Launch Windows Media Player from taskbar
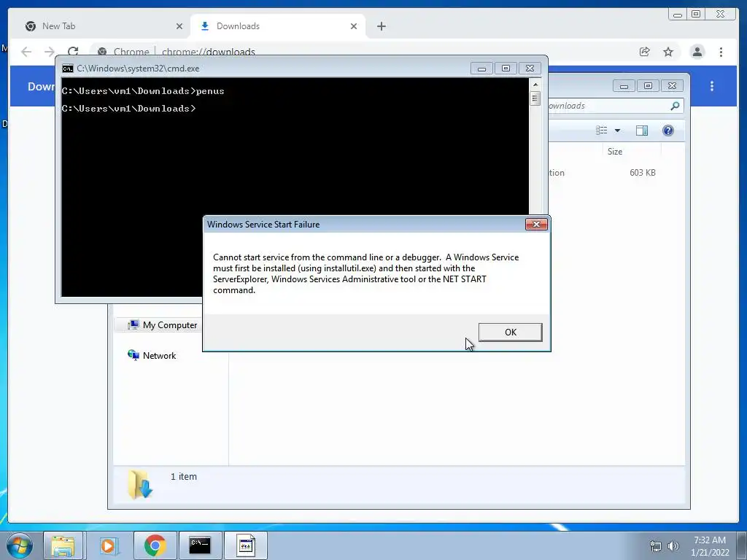Viewport: 747px width, 560px height. (109, 545)
